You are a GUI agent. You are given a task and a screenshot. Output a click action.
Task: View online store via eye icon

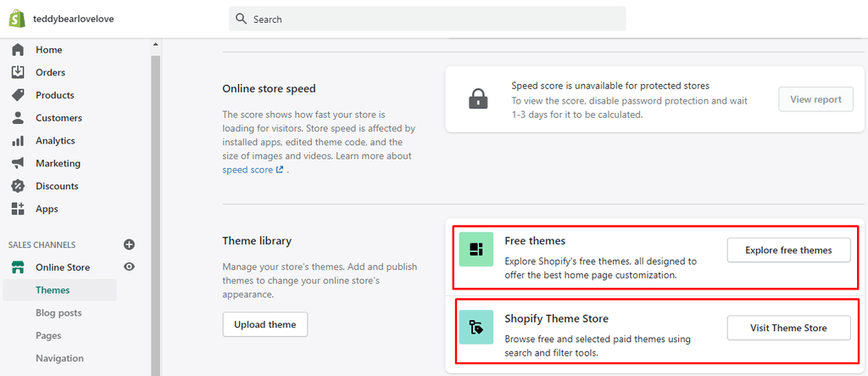(x=129, y=267)
